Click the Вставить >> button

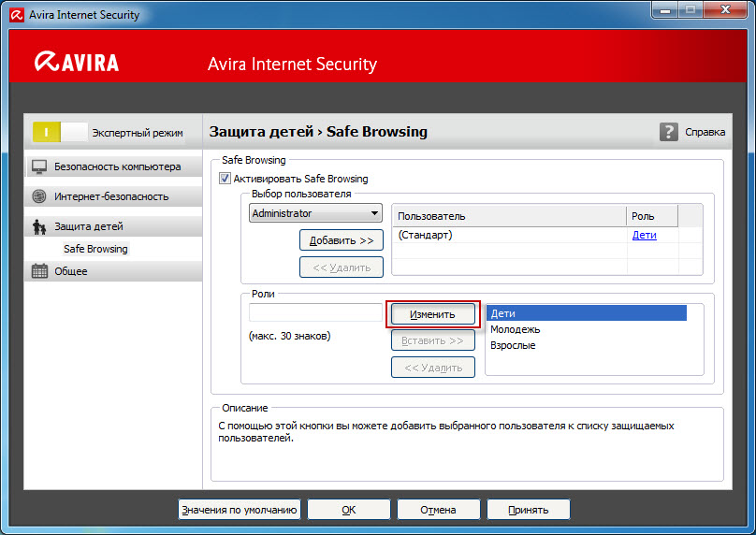(432, 340)
